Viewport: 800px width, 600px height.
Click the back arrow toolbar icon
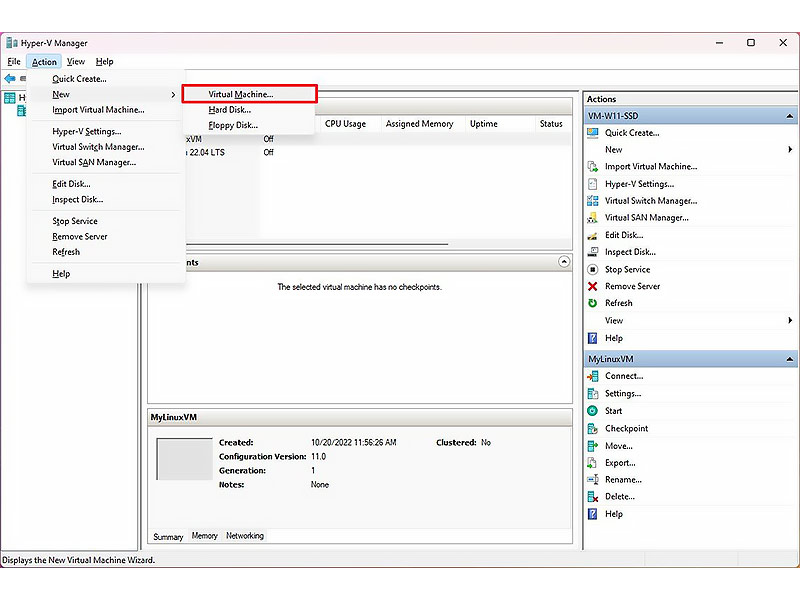(x=10, y=79)
